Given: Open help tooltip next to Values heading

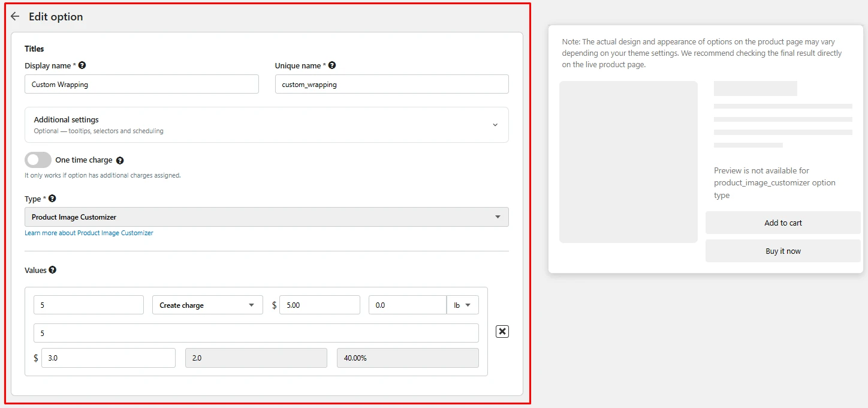Looking at the screenshot, I should tap(53, 270).
